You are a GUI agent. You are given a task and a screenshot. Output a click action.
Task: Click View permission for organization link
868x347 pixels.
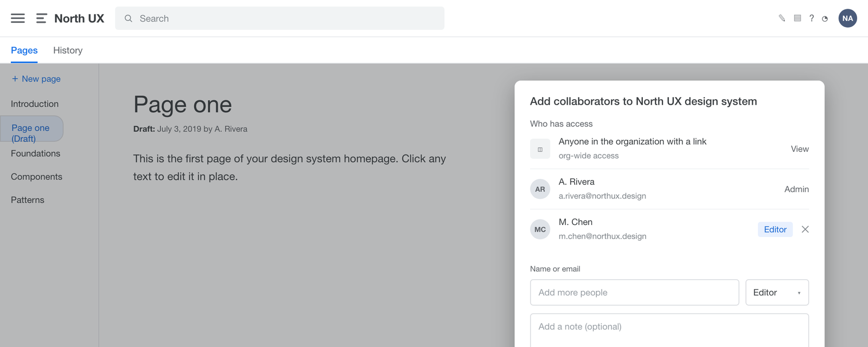800,149
